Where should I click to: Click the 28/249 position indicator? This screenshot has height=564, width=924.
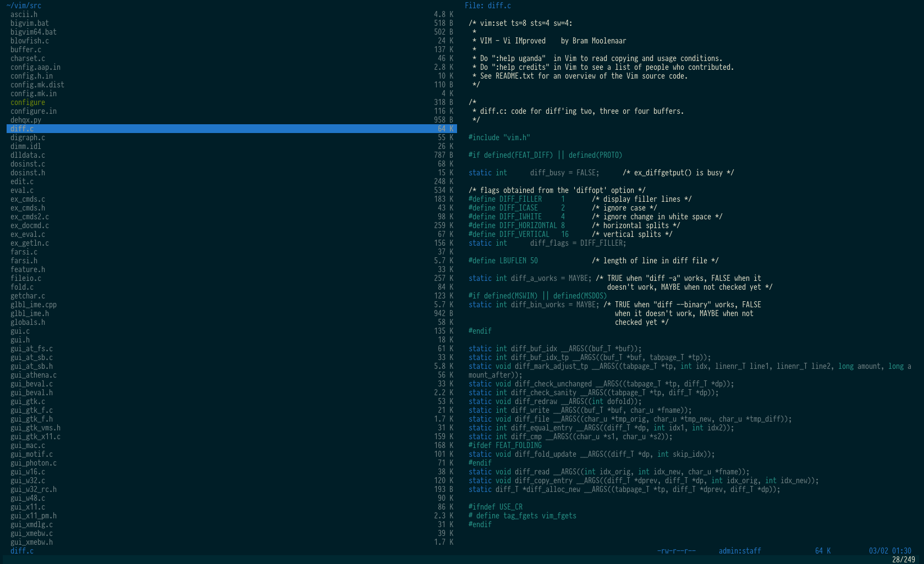[904, 560]
